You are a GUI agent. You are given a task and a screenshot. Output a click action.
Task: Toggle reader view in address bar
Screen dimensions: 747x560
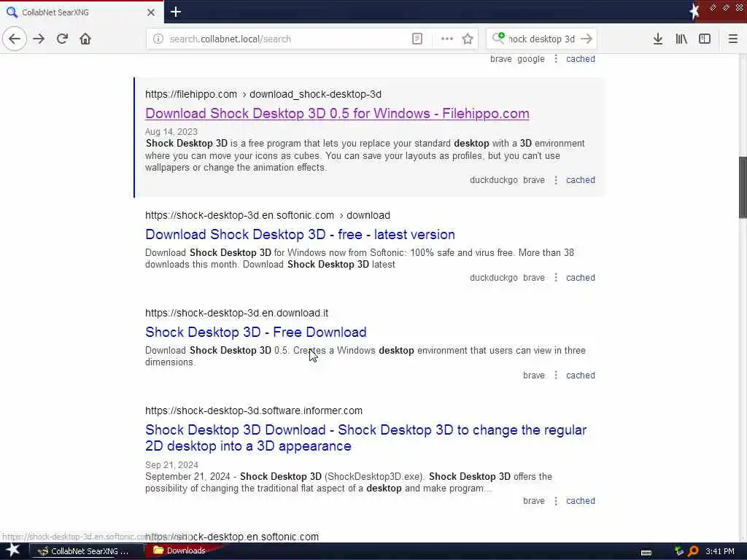coord(417,39)
